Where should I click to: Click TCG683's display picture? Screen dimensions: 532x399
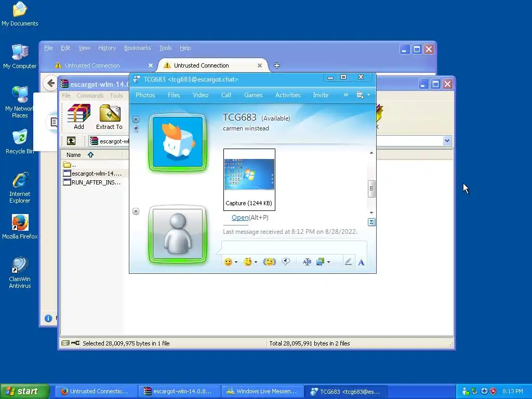pyautogui.click(x=178, y=142)
